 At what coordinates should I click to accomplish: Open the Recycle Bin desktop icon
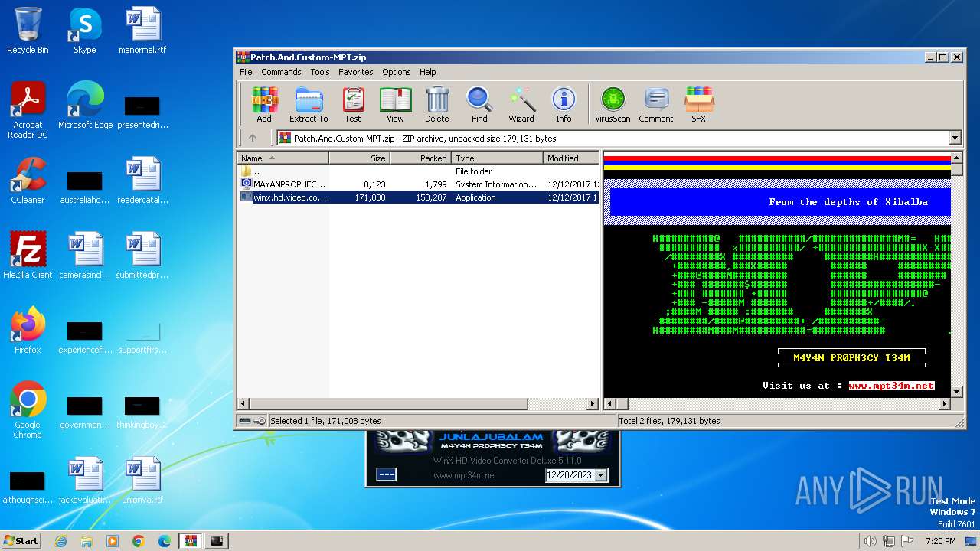28,31
